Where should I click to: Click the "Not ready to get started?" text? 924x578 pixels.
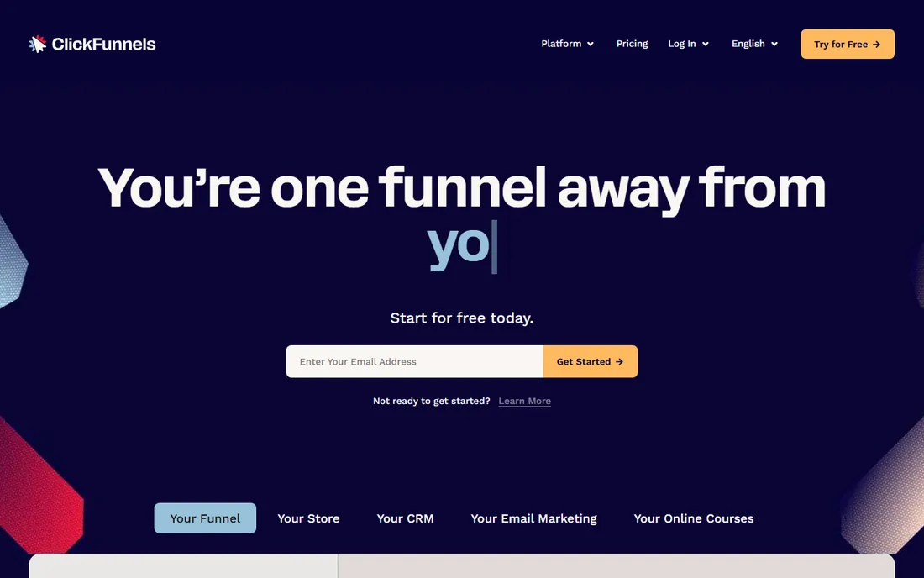pos(432,402)
